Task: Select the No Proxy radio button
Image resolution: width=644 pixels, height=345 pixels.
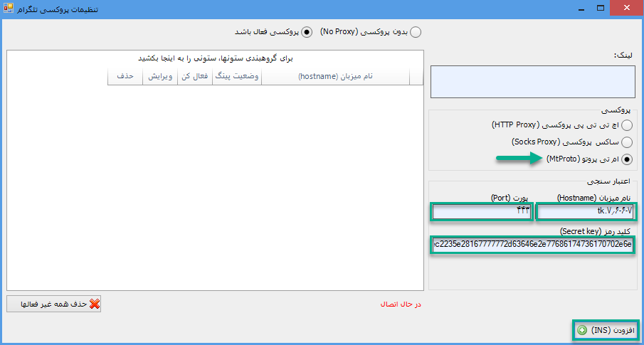Action: (x=416, y=32)
